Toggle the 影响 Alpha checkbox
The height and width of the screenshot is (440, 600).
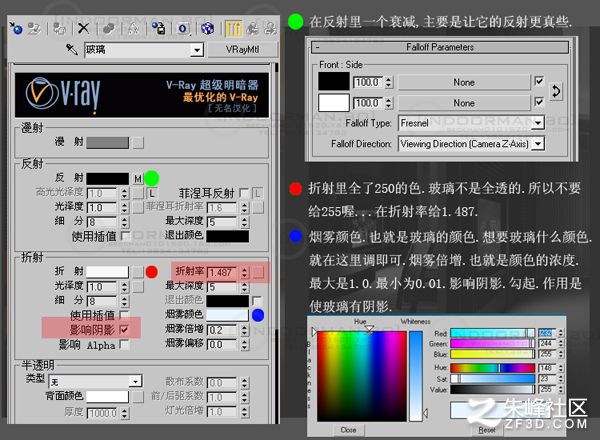tap(124, 345)
